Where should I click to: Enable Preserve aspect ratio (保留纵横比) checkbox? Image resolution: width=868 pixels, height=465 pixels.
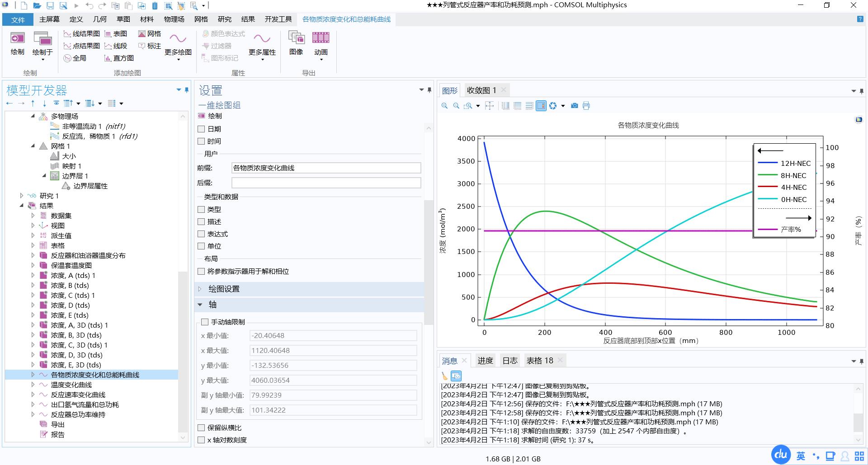[x=202, y=428]
